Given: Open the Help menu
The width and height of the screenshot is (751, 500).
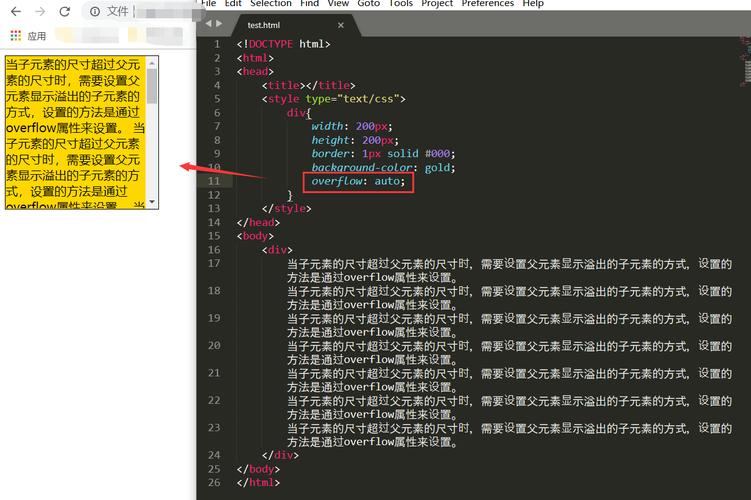Looking at the screenshot, I should 533,3.
